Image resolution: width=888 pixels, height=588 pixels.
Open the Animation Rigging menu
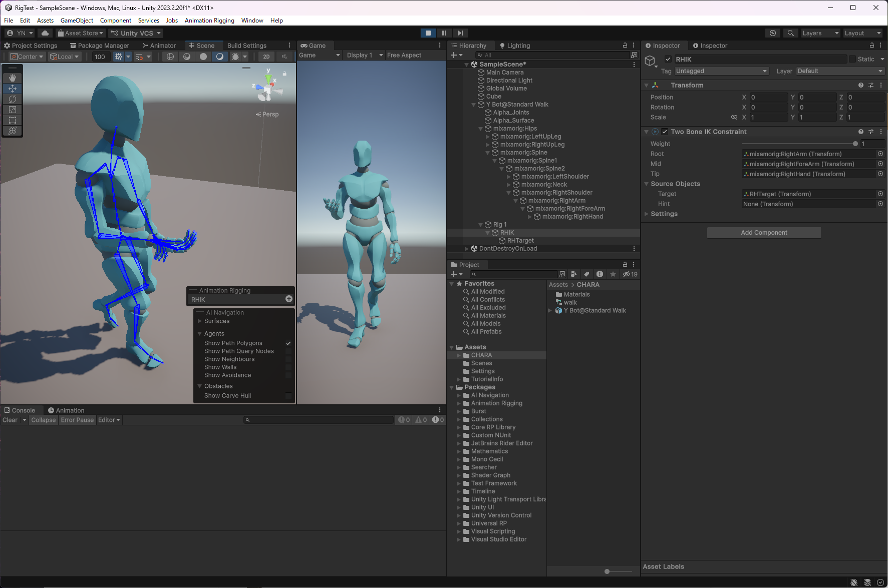click(209, 21)
